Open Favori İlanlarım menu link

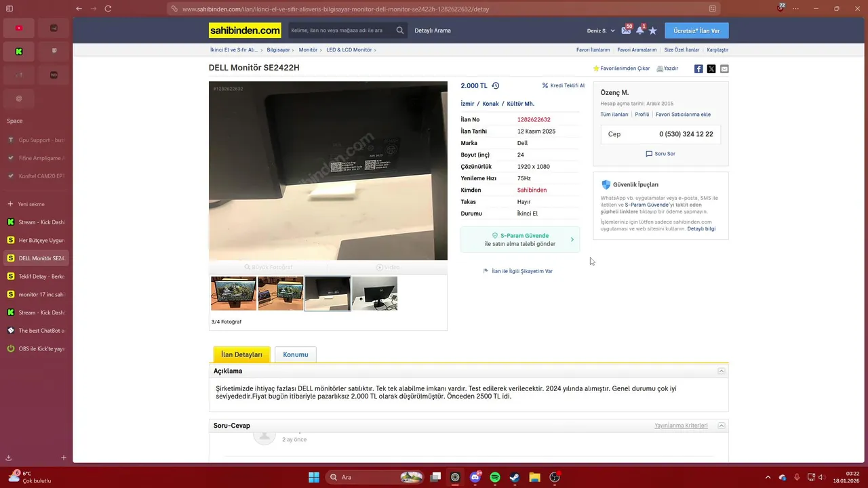click(593, 49)
